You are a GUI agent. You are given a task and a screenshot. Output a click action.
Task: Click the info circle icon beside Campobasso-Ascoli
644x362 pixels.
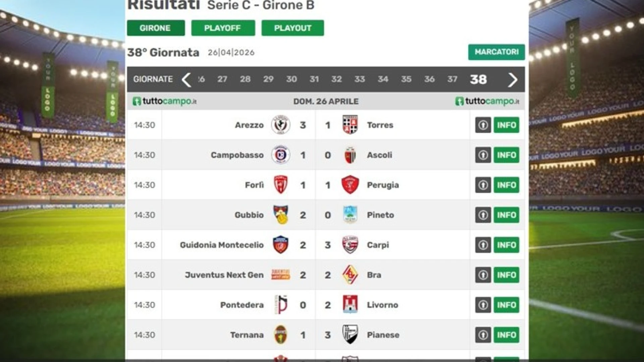coord(482,155)
